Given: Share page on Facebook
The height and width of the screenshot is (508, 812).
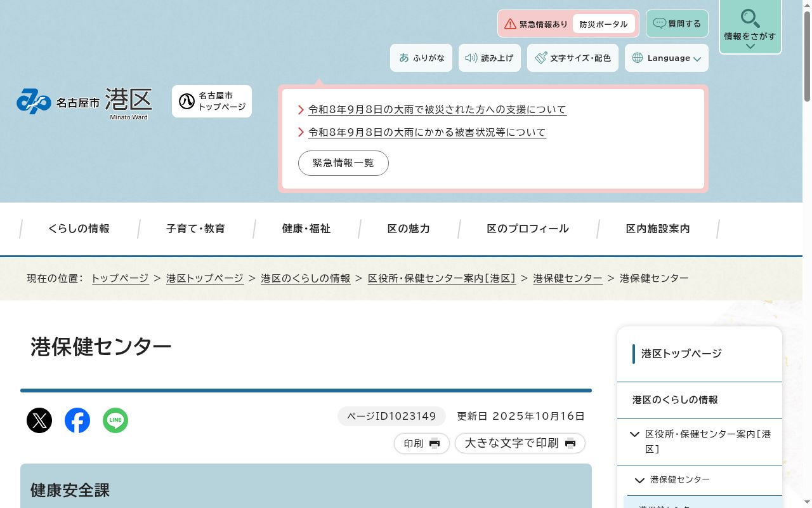Looking at the screenshot, I should (77, 420).
